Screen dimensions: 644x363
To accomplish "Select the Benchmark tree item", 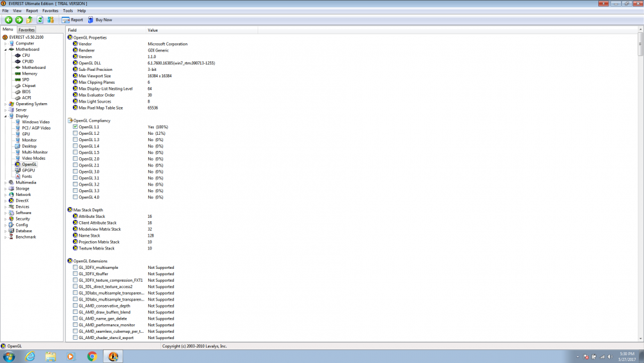I will click(26, 237).
